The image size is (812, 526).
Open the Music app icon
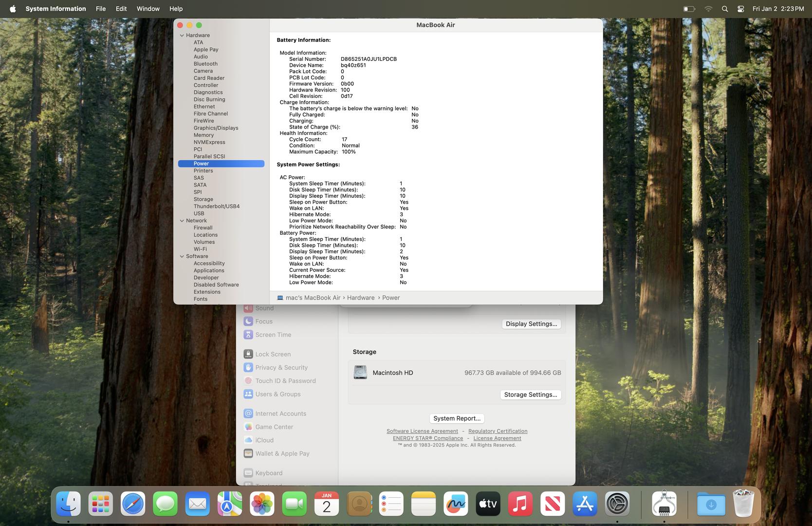(520, 504)
